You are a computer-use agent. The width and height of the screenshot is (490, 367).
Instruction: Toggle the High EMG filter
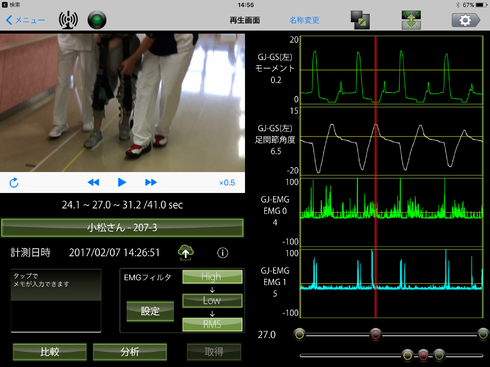(212, 277)
